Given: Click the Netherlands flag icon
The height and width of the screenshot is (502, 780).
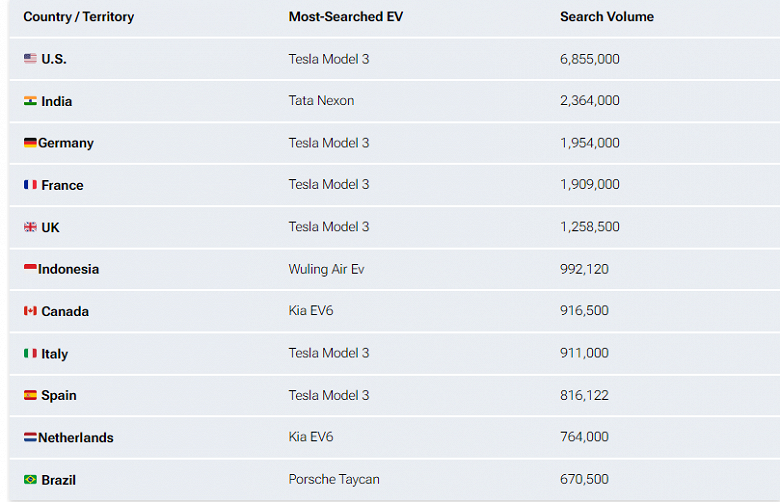Looking at the screenshot, I should (30, 438).
